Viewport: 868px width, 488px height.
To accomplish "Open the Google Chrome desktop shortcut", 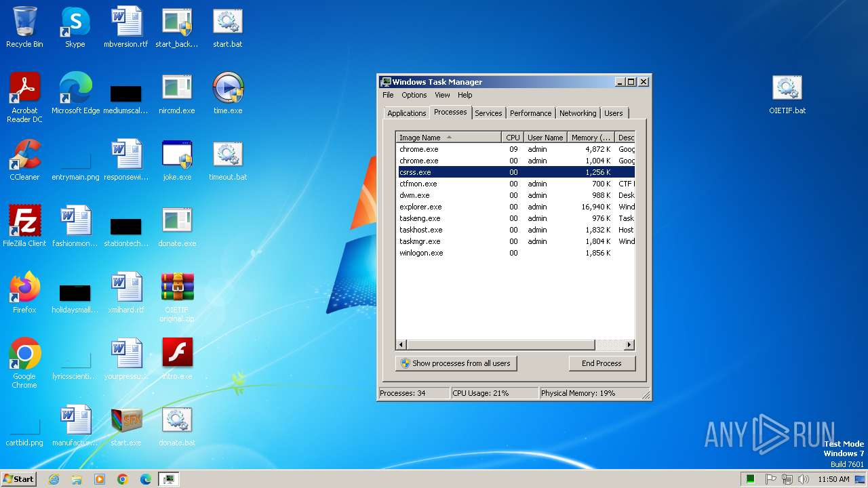I will click(x=24, y=363).
